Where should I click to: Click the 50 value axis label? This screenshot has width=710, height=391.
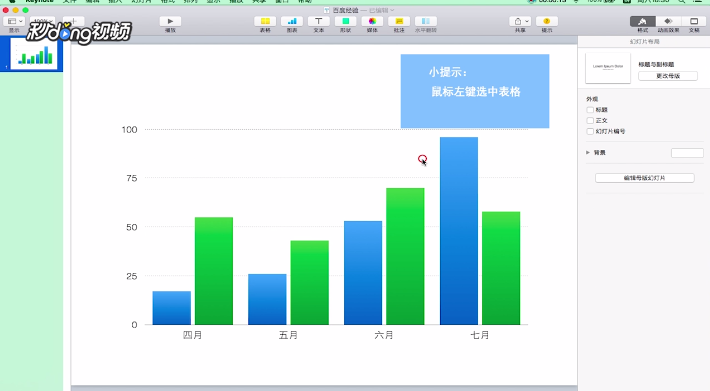click(x=132, y=227)
